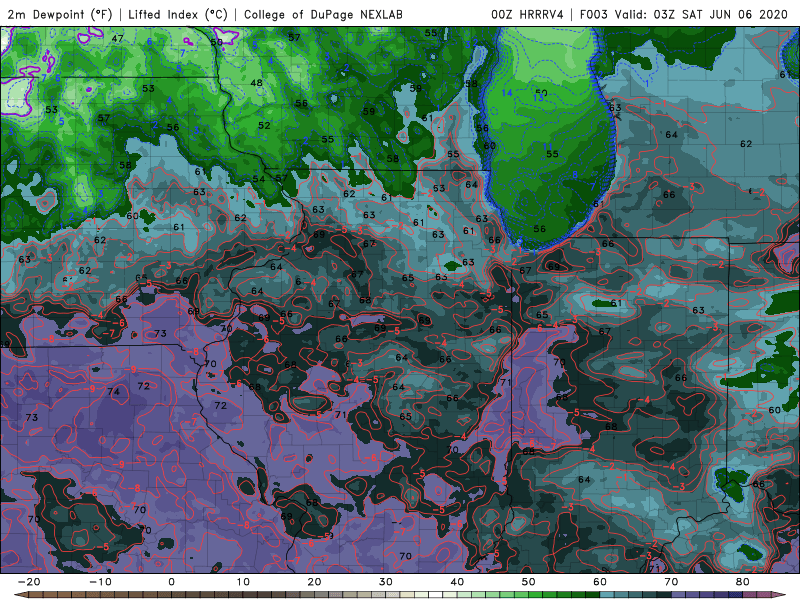Click the dewpoint value 74 on the map
Viewport: 800px width, 600px height.
[113, 392]
